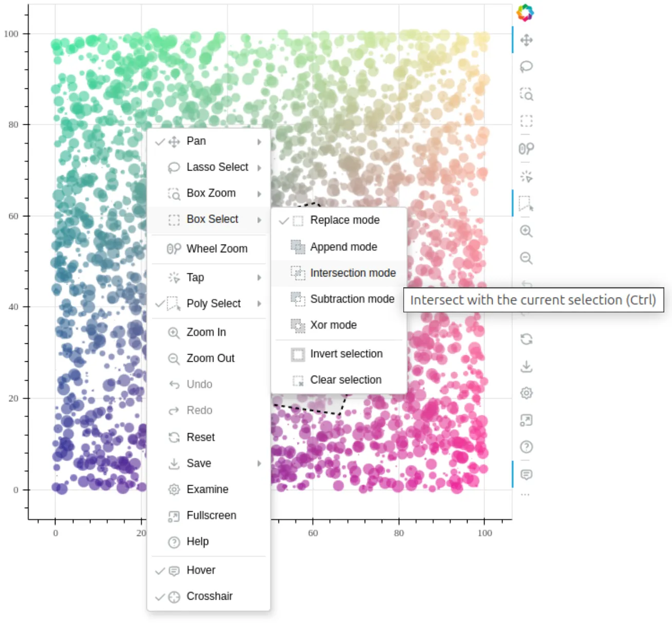Click the ellipsis below the toolbar
This screenshot has height=630, width=672.
click(525, 494)
